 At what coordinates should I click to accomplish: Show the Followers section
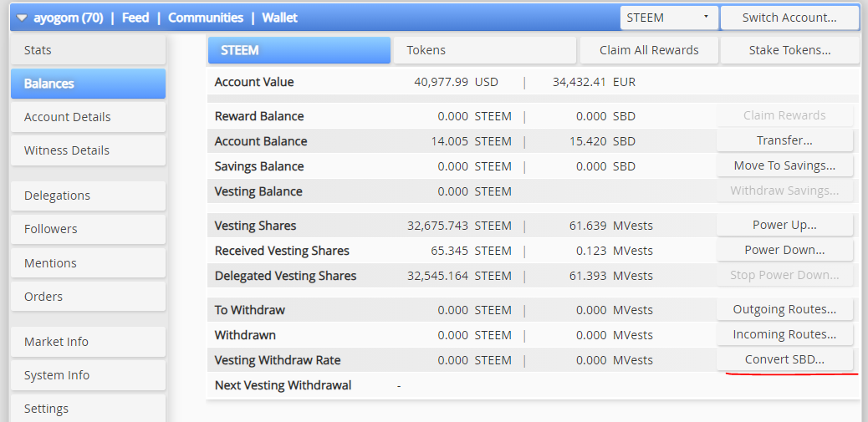click(x=88, y=229)
